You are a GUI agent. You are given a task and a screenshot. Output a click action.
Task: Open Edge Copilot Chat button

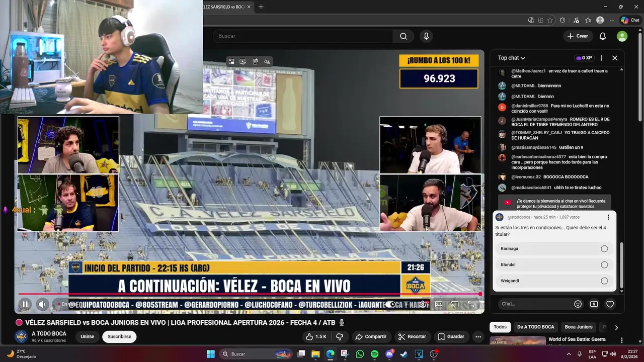[x=630, y=20]
